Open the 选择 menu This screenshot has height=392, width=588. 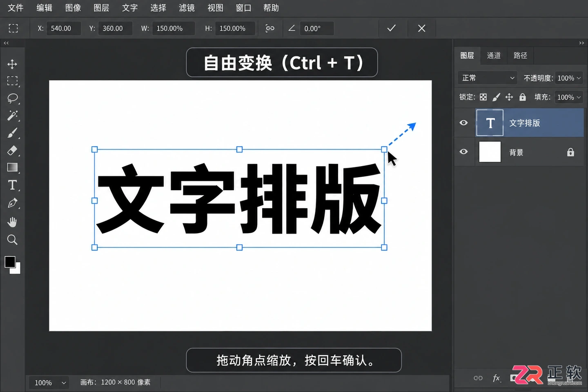[x=158, y=8]
